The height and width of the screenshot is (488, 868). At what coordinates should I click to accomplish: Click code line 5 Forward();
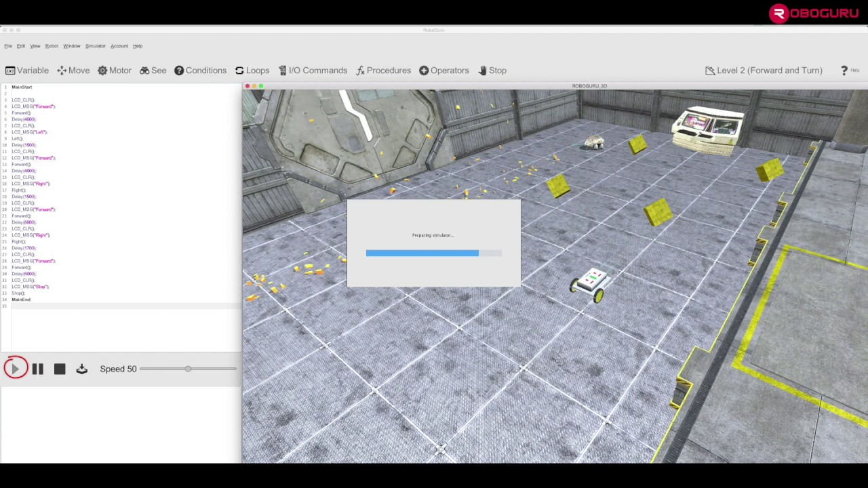click(x=21, y=113)
